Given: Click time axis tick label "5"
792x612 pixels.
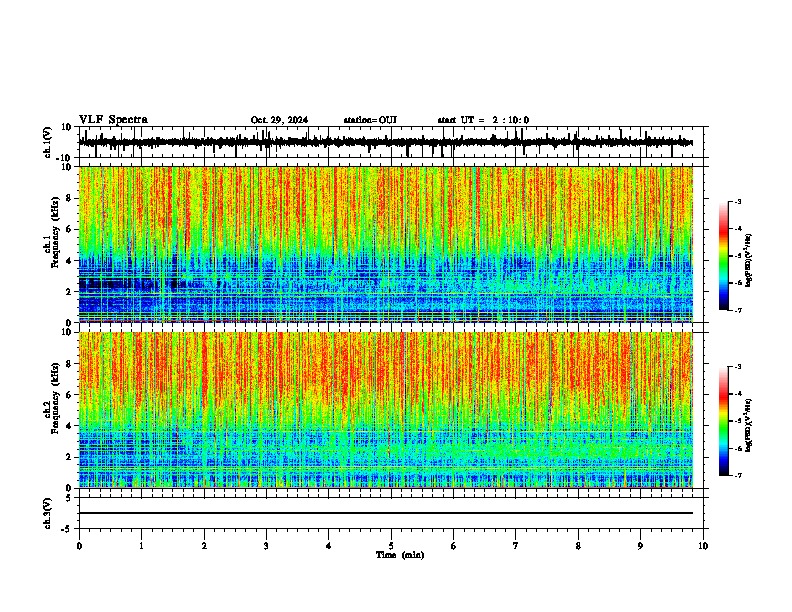Looking at the screenshot, I should coord(391,546).
